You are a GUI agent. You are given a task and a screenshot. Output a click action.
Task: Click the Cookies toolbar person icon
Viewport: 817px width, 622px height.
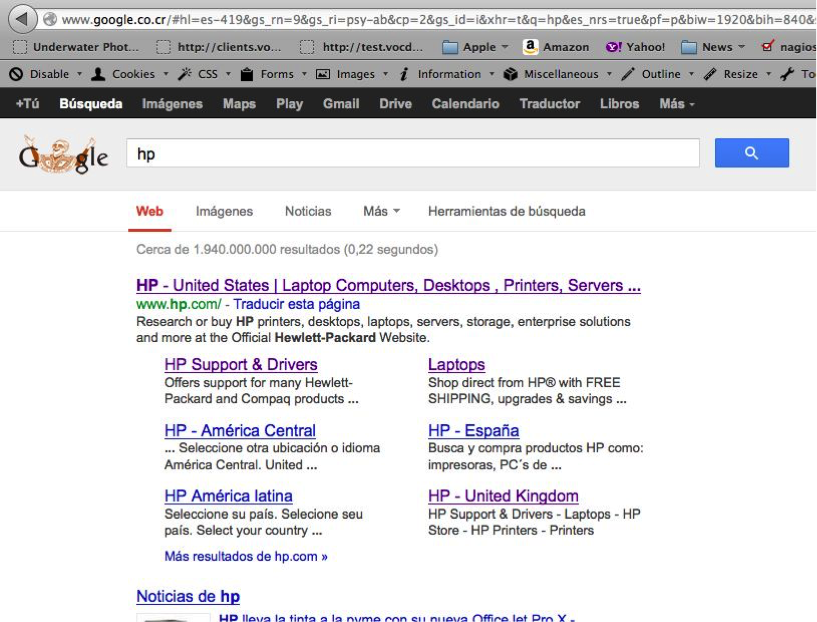98,74
